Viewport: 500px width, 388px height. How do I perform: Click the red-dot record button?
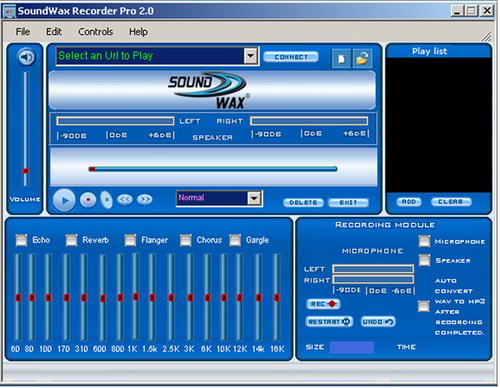point(88,200)
